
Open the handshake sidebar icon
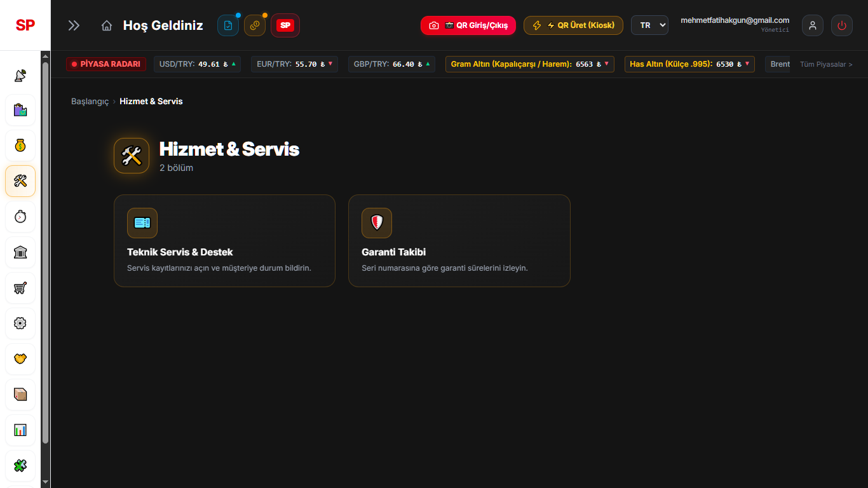20,359
